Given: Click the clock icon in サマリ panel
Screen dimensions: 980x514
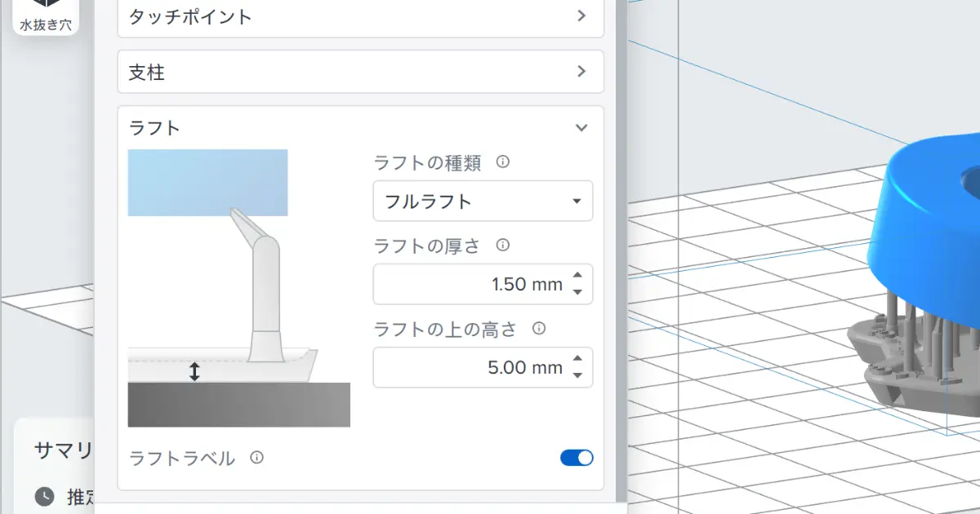Looking at the screenshot, I should pos(44,496).
